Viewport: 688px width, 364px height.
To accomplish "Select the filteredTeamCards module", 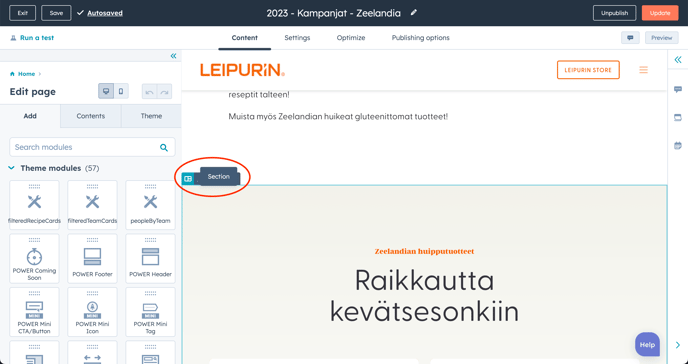I will [x=92, y=205].
